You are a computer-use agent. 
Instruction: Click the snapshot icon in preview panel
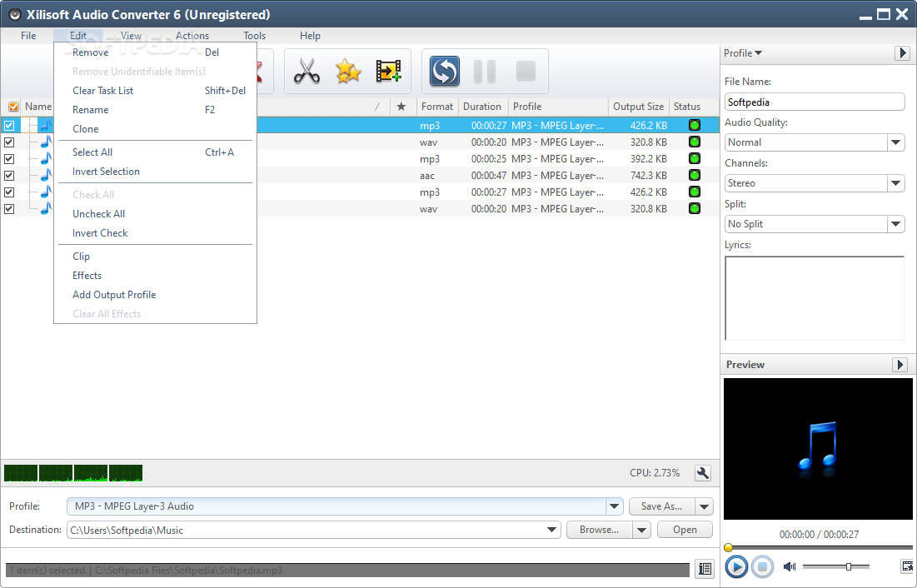tap(907, 566)
